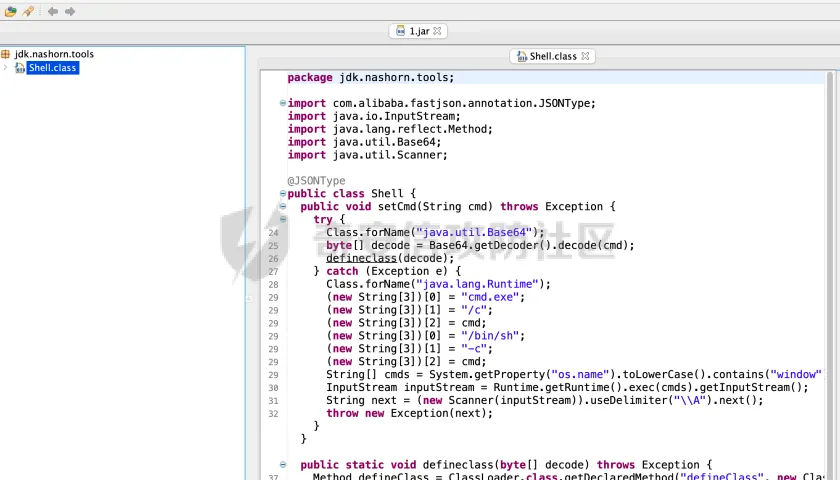Screen dimensions: 840x480
Task: Collapse the defineclass method block
Action: (282, 464)
